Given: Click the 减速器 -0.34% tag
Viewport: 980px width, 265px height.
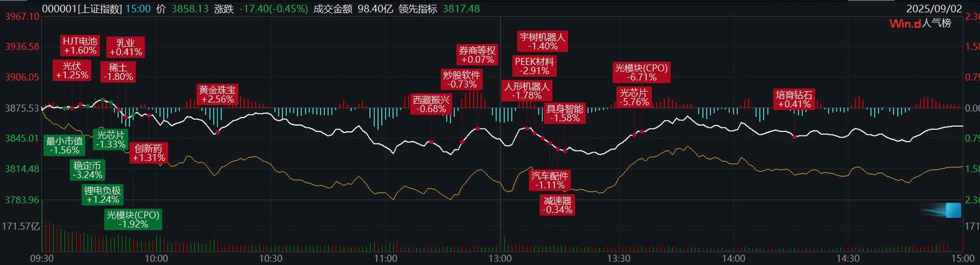Looking at the screenshot, I should pyautogui.click(x=557, y=205).
